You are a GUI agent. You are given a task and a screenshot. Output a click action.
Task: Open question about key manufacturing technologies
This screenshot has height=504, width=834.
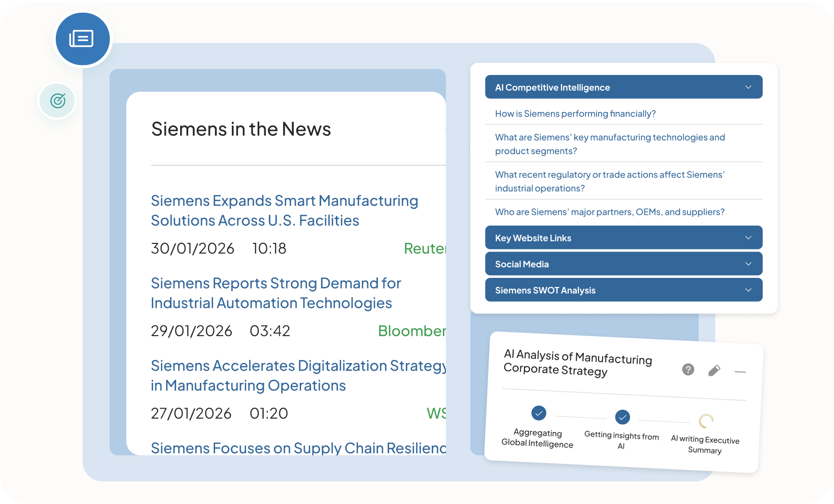(x=610, y=144)
